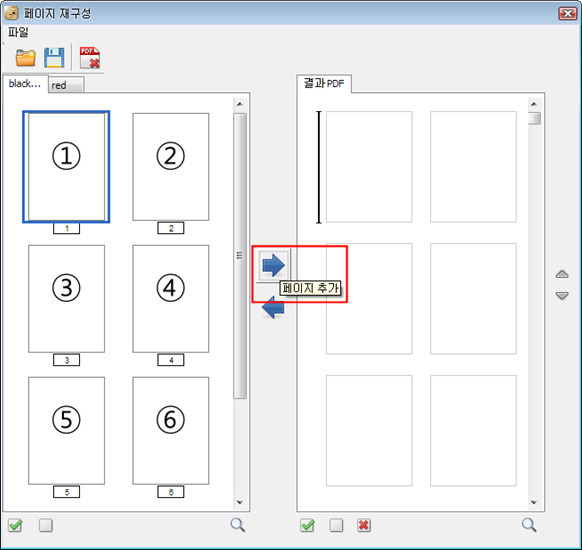Remove page with the left arrow button
The height and width of the screenshot is (550, 582).
(273, 308)
